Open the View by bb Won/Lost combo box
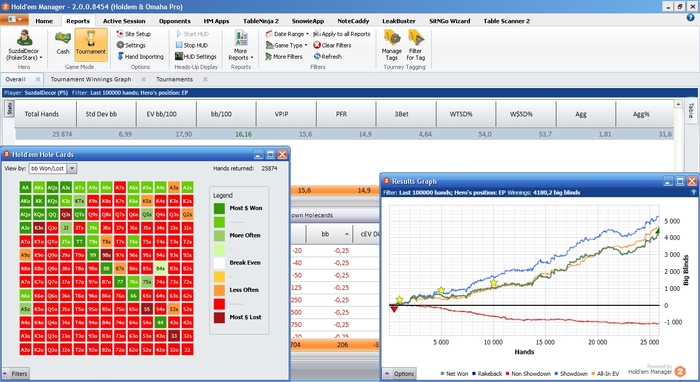This screenshot has width=700, height=382. 53,168
